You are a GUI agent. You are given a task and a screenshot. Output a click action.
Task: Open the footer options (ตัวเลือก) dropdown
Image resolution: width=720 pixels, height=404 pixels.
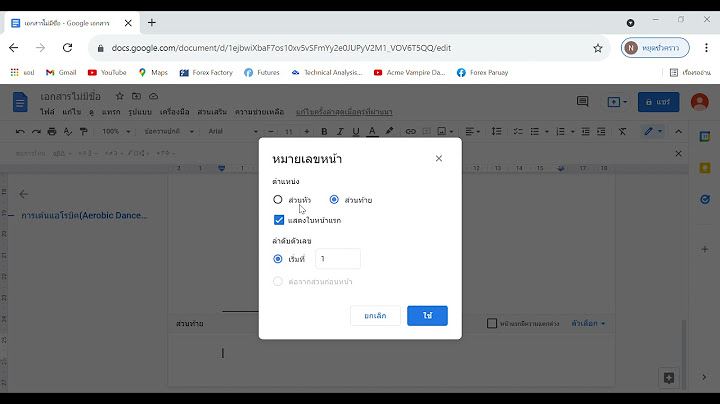(588, 323)
